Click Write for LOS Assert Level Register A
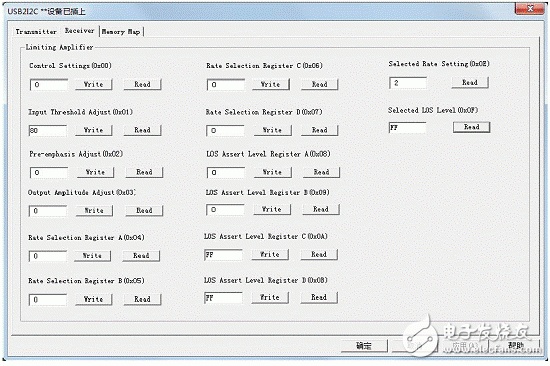The width and height of the screenshot is (550, 366). coord(273,172)
